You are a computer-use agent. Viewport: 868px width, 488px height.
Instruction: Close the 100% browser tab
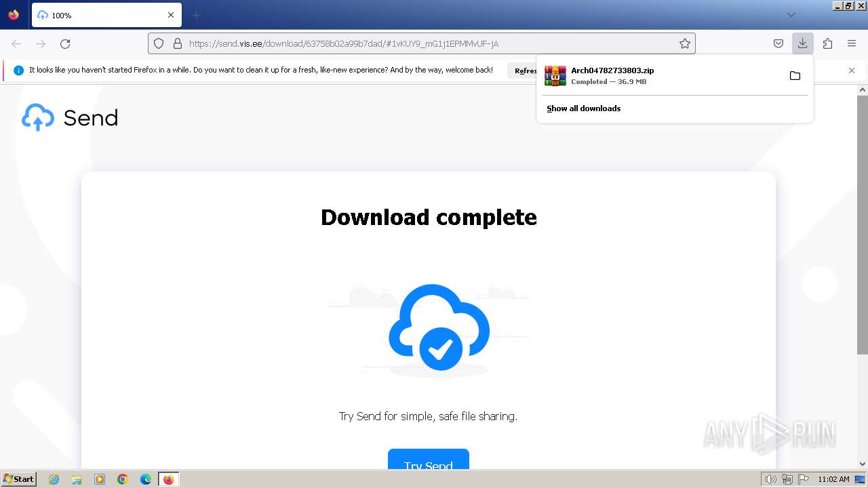(x=171, y=15)
